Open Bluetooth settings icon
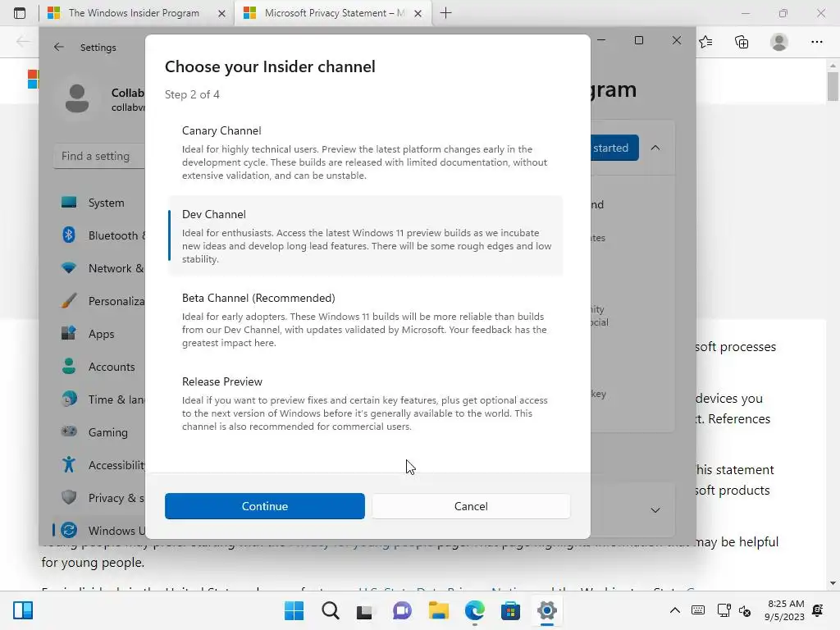 tap(69, 235)
